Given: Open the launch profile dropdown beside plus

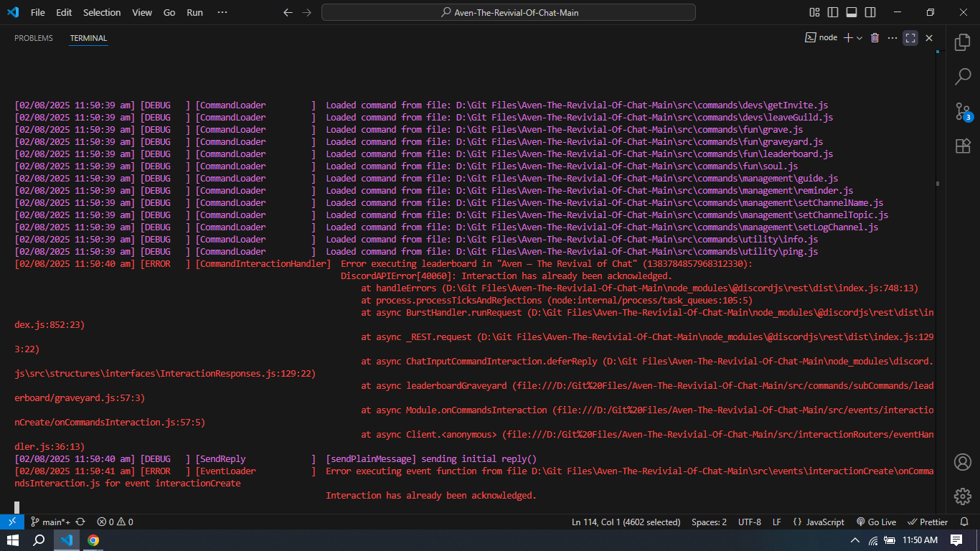Looking at the screenshot, I should [859, 38].
